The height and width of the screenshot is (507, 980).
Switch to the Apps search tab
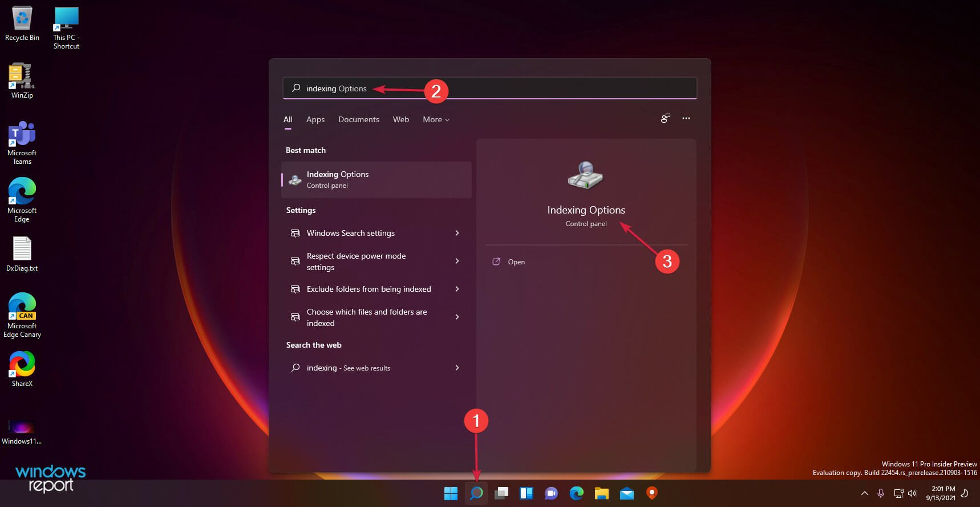(315, 119)
